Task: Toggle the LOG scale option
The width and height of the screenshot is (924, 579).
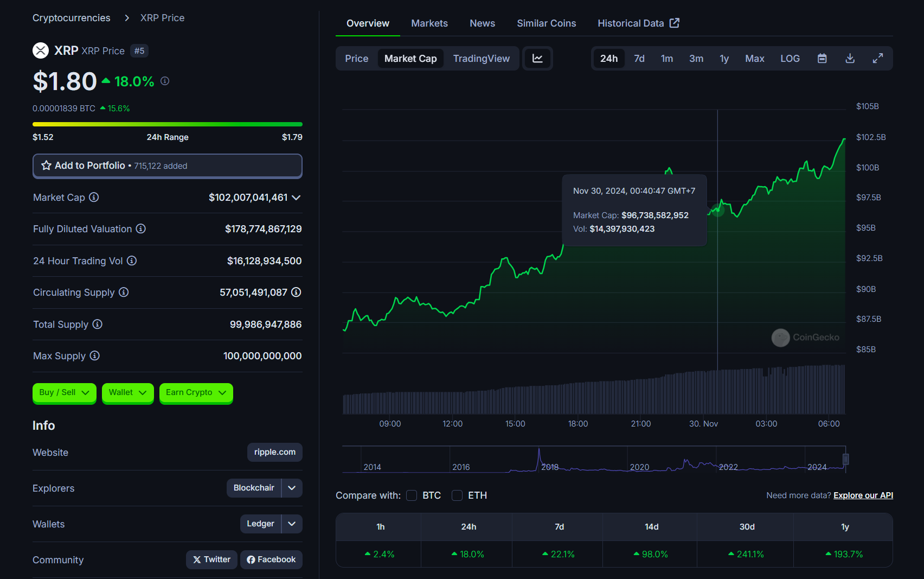Action: pos(790,59)
